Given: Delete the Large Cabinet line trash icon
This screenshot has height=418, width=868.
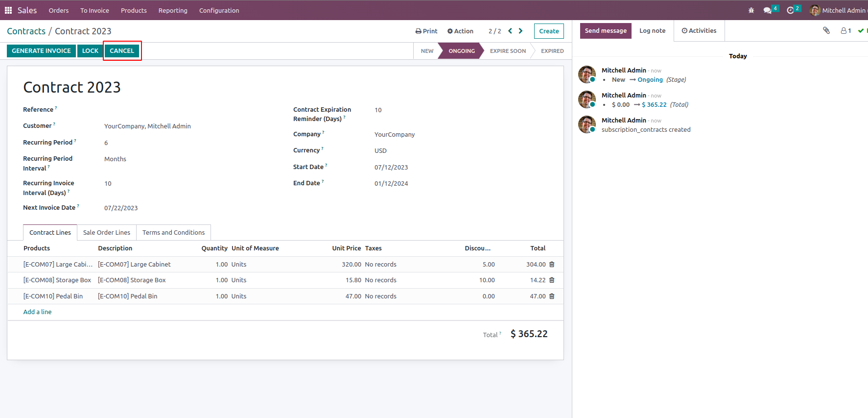Looking at the screenshot, I should pos(552,264).
